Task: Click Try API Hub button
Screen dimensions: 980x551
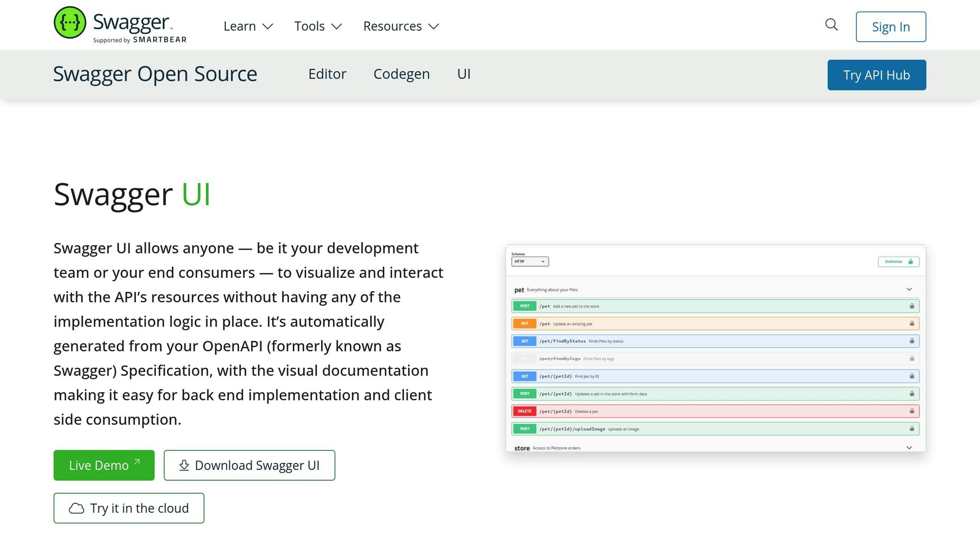Action: [877, 75]
